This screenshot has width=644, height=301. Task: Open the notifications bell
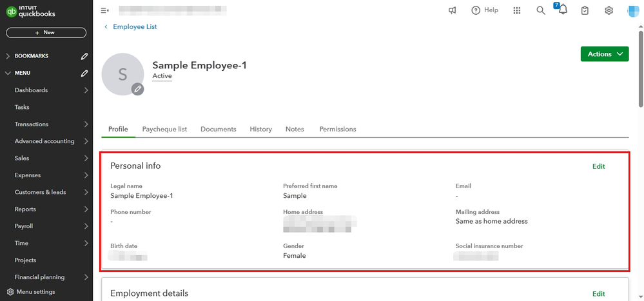(x=563, y=10)
